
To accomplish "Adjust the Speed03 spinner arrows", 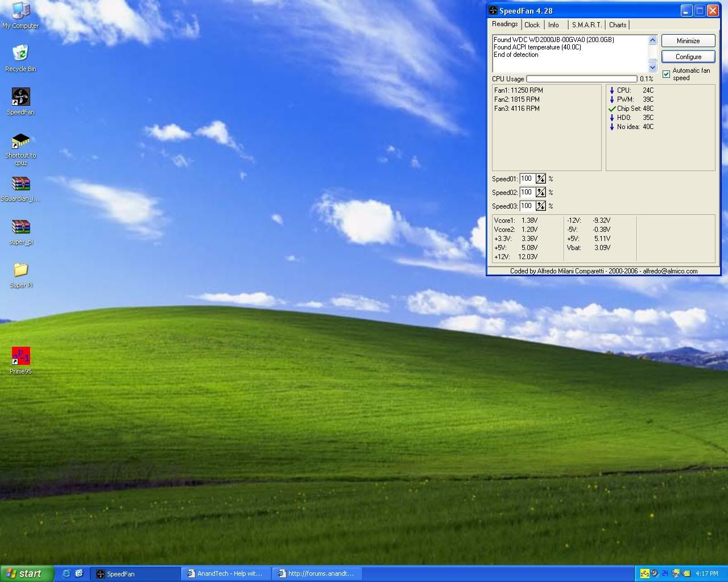I will click(x=540, y=206).
